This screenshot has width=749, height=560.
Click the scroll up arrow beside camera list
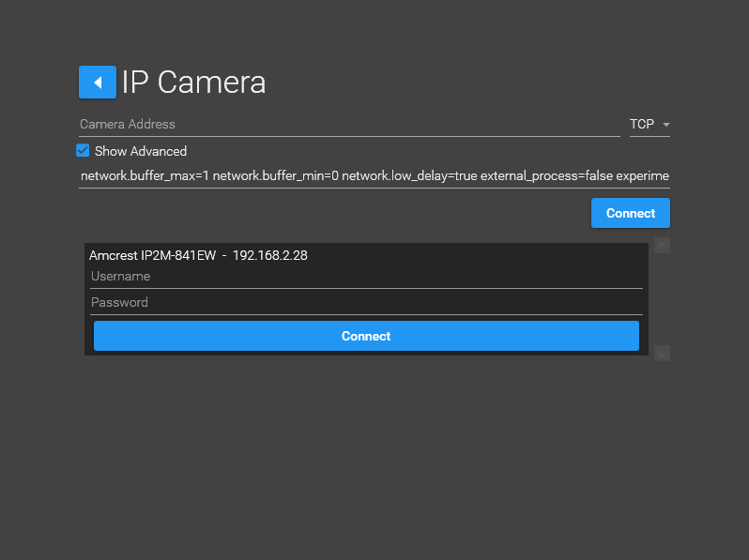662,246
